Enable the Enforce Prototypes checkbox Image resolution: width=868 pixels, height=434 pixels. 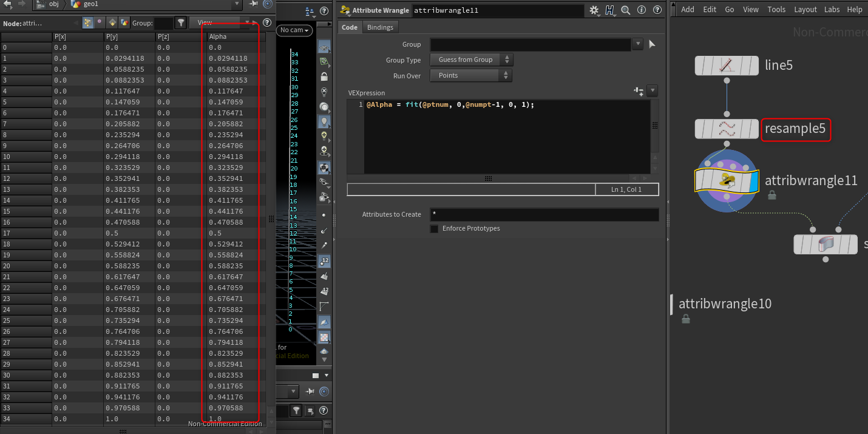[434, 229]
